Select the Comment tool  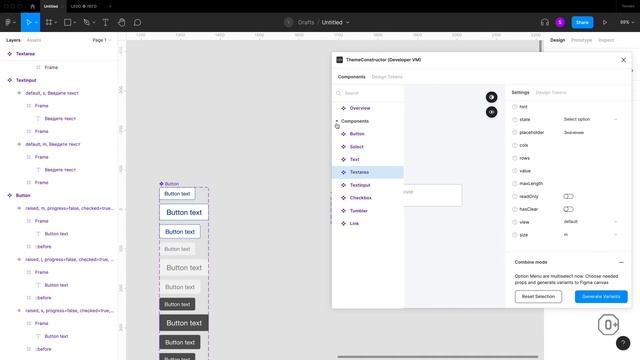(138, 22)
